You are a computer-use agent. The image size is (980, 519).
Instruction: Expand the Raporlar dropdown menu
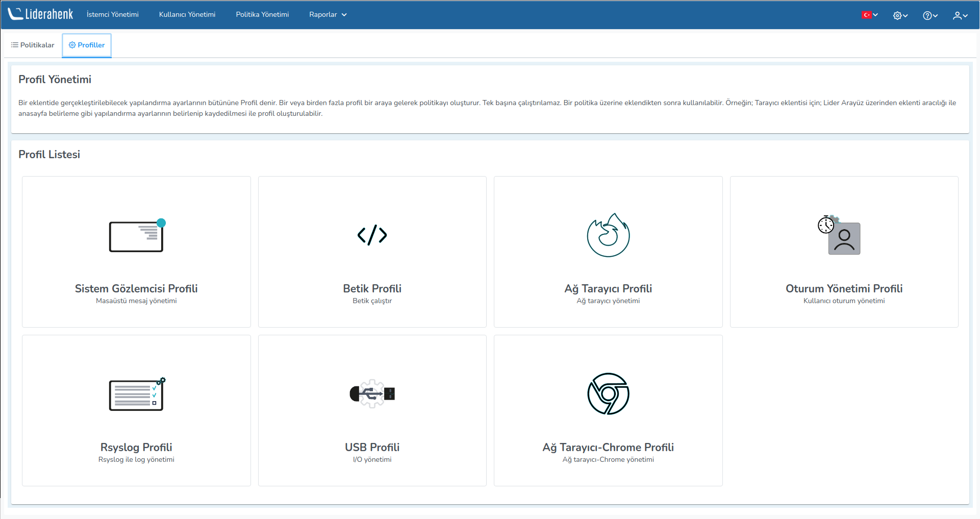point(328,14)
